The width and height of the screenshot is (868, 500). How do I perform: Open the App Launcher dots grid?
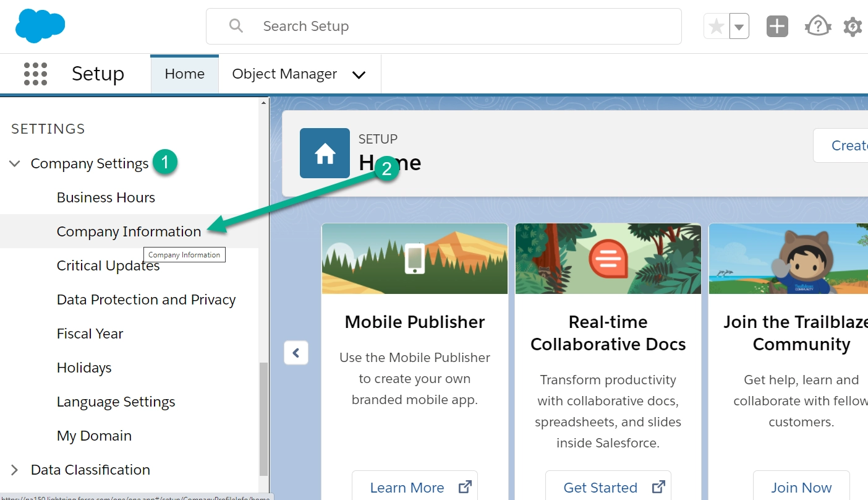coord(35,74)
